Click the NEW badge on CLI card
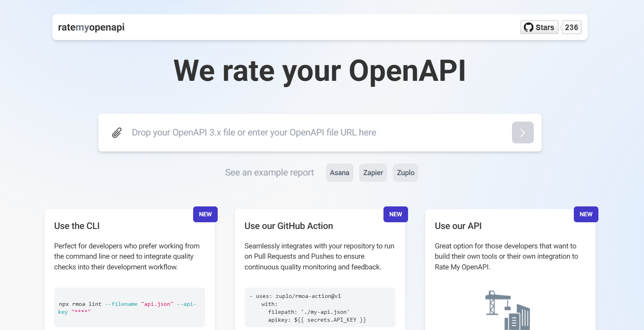The image size is (644, 330). pyautogui.click(x=205, y=214)
